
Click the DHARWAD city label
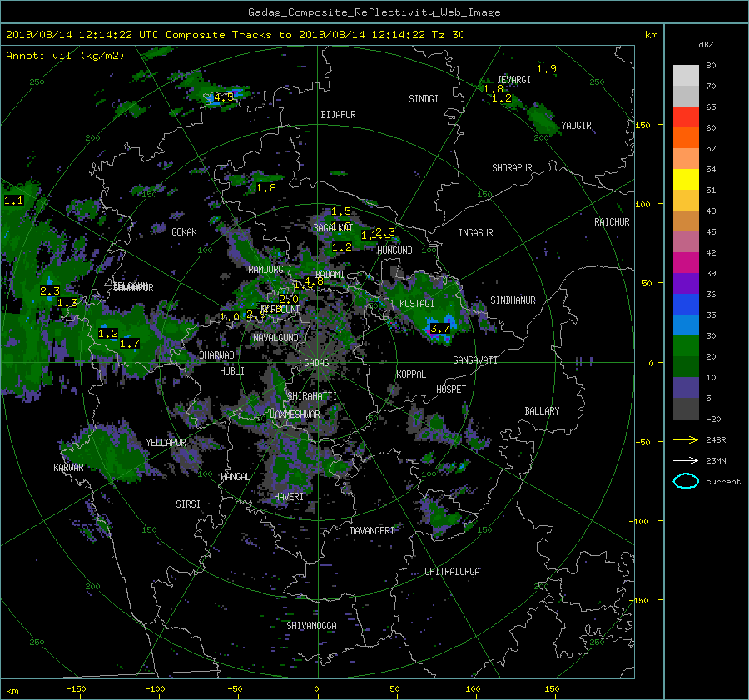click(x=217, y=355)
